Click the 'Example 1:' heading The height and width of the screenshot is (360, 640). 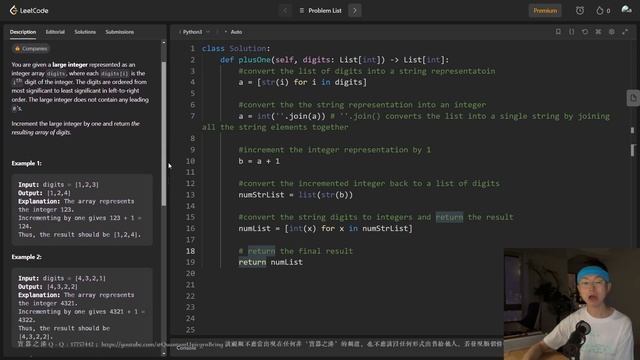(x=27, y=163)
